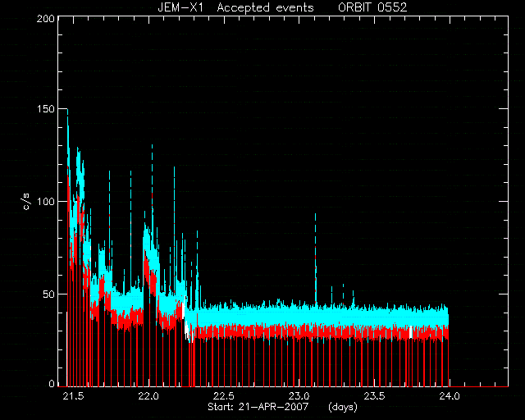Click the 23.0 tick label on the x-axis
The image size is (525, 420).
299,396
